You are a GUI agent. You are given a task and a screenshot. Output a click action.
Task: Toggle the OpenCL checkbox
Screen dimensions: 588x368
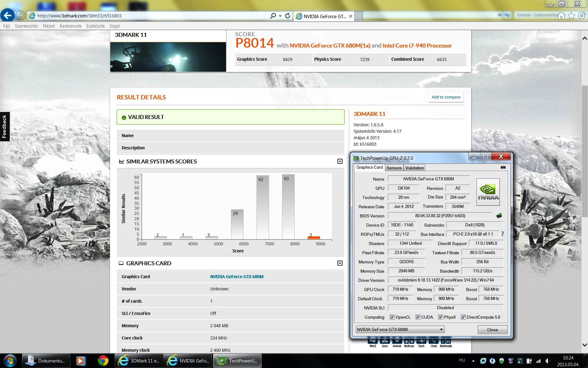[392, 317]
